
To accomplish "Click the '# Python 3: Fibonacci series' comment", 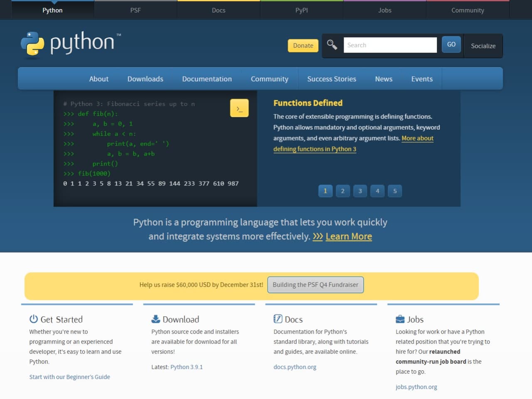I will click(129, 103).
